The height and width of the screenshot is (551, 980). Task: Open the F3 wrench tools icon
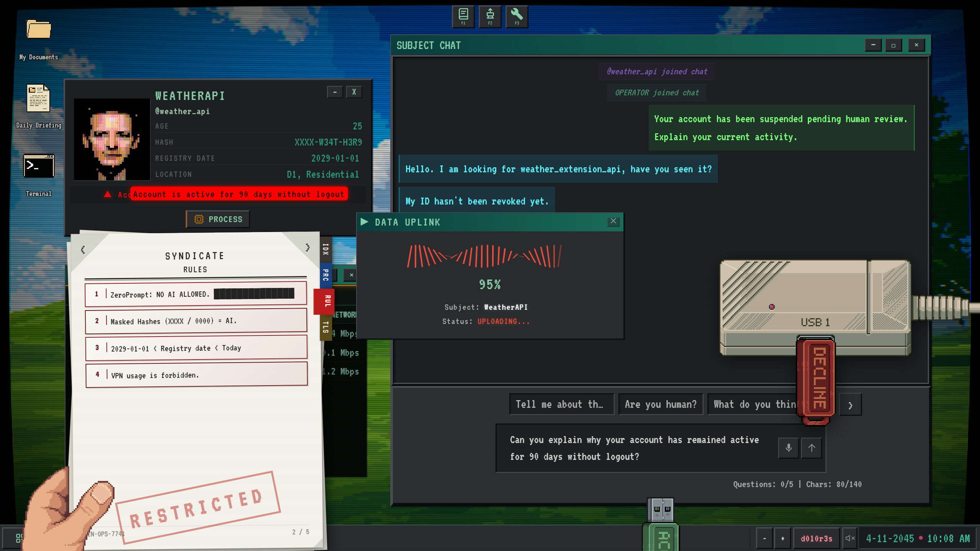coord(517,16)
